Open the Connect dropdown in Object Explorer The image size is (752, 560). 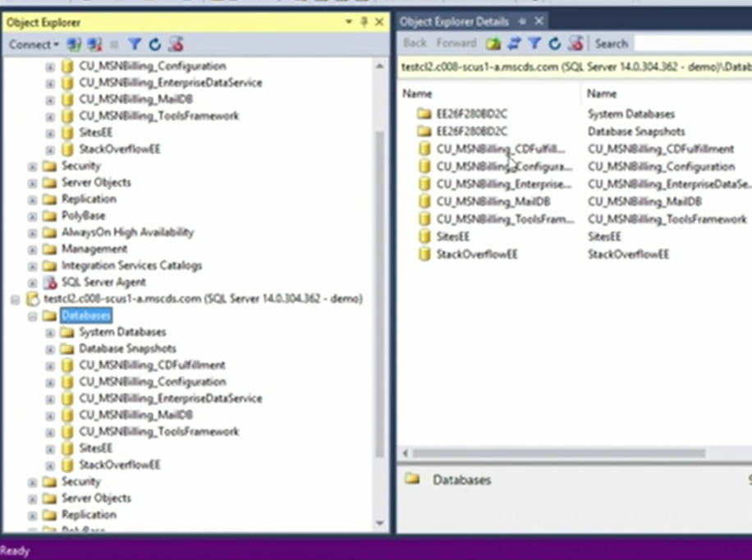(x=34, y=44)
